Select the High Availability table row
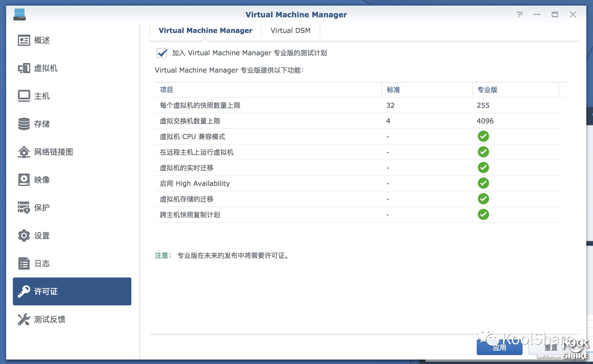The height and width of the screenshot is (364, 593). (195, 183)
